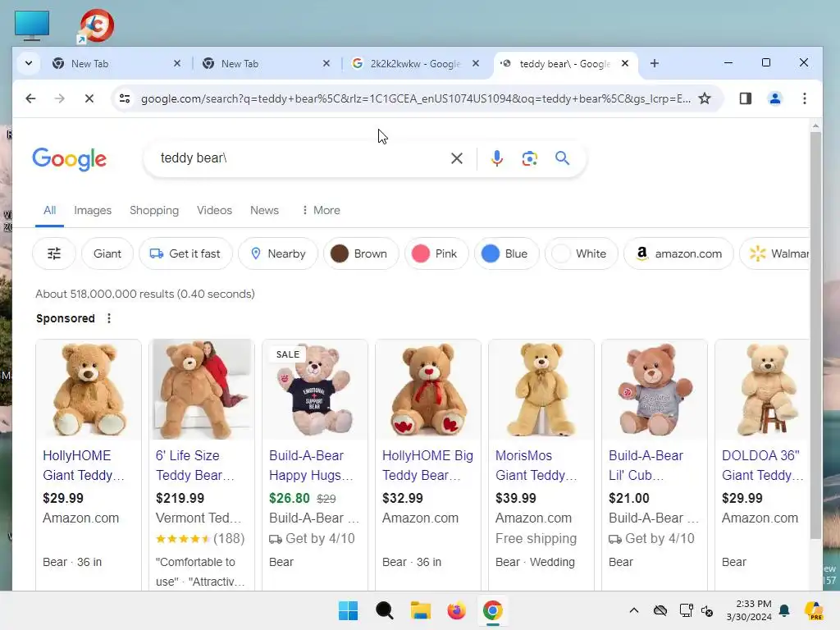Select the All results tab
This screenshot has height=630, width=840.
click(49, 210)
